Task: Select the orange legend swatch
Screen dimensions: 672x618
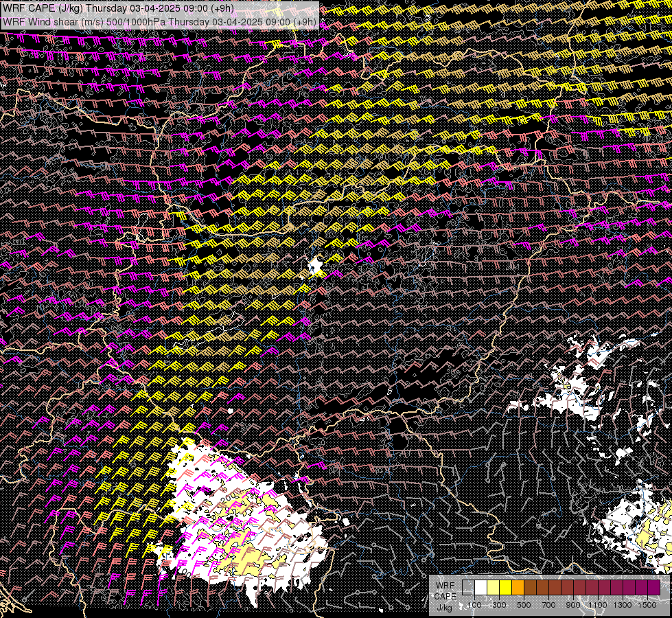Action: [518, 587]
